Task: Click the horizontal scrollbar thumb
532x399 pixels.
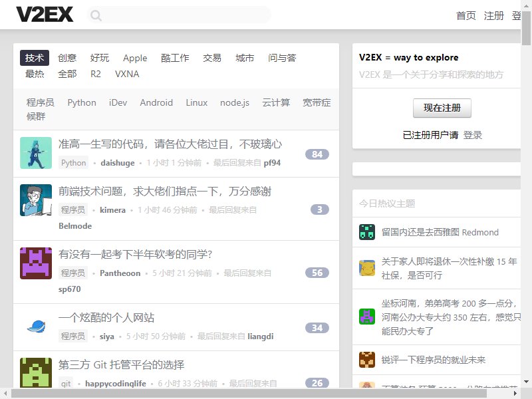Action: tap(249, 394)
